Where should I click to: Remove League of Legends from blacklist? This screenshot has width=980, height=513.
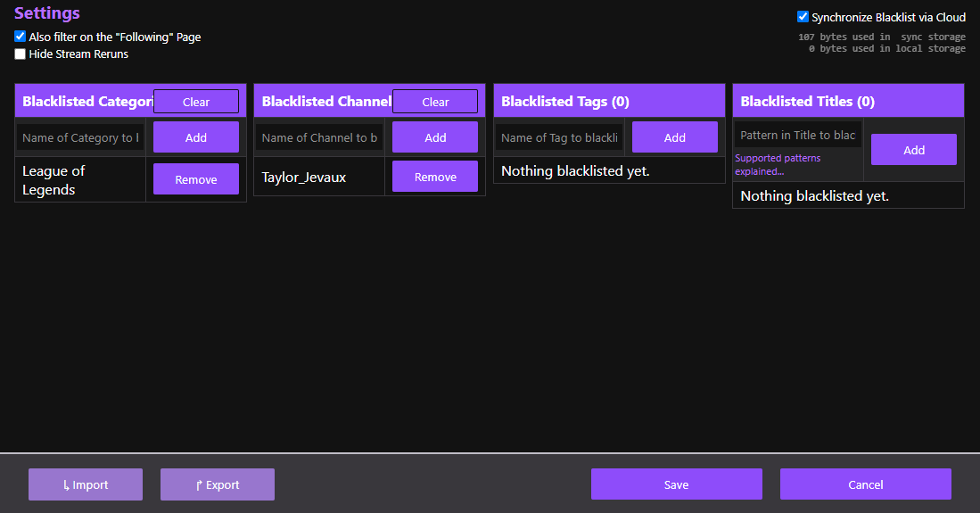(x=196, y=179)
